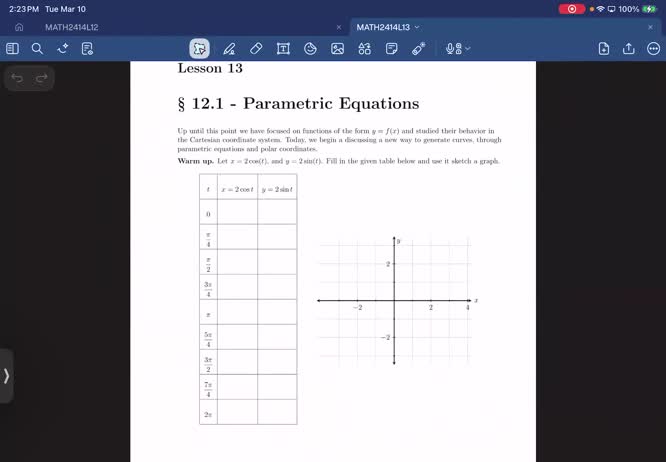666x462 pixels.
Task: Open the shapes and elements tool
Action: (364, 48)
